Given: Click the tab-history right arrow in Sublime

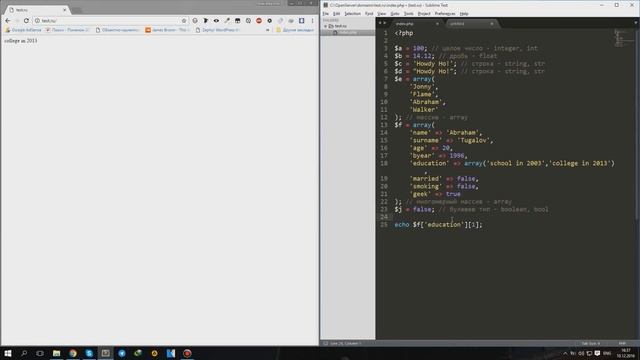Looking at the screenshot, I should [x=384, y=23].
